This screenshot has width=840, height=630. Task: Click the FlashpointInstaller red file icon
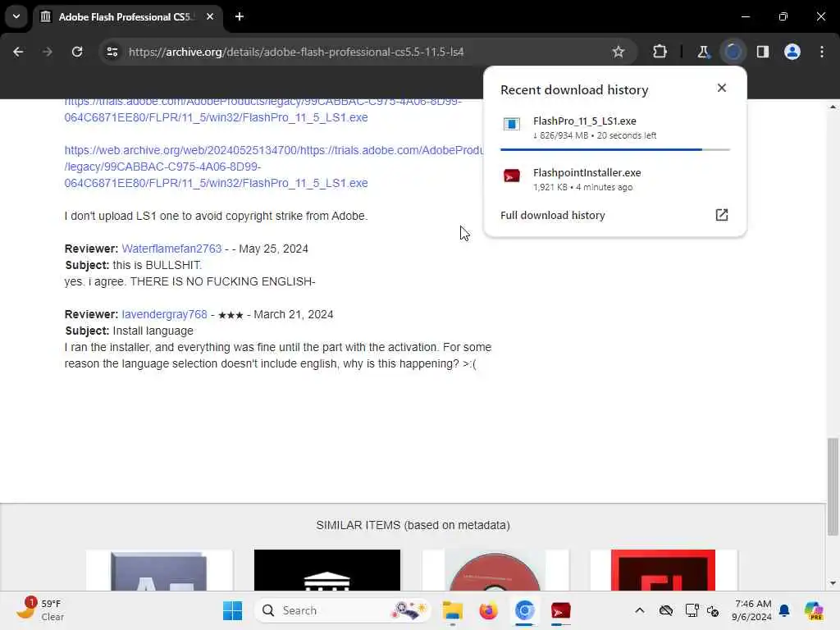[x=512, y=176]
